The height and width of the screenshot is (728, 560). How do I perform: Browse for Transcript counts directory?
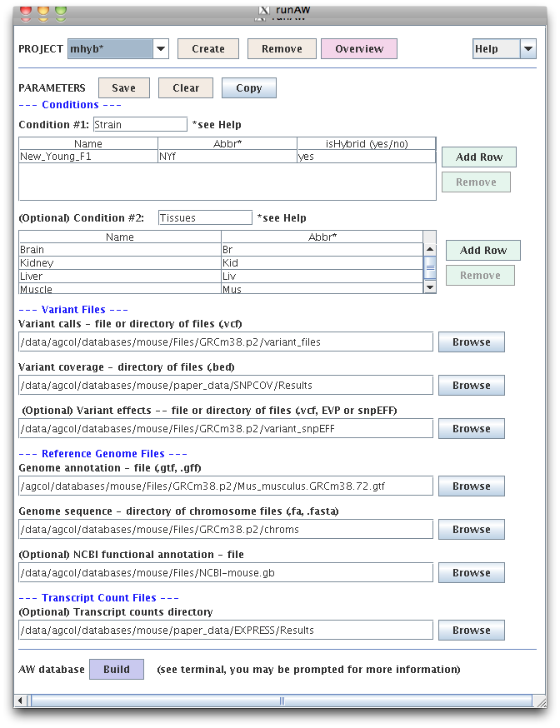pos(471,631)
